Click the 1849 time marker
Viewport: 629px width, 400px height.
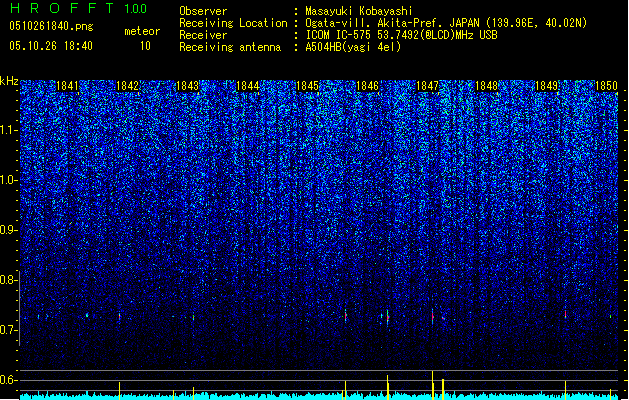(x=547, y=86)
